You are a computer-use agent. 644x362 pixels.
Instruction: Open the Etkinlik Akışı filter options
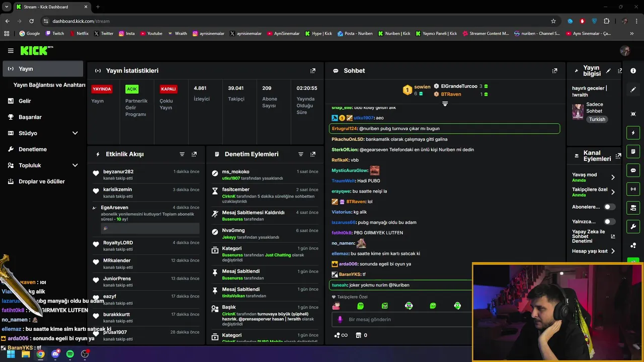click(182, 154)
